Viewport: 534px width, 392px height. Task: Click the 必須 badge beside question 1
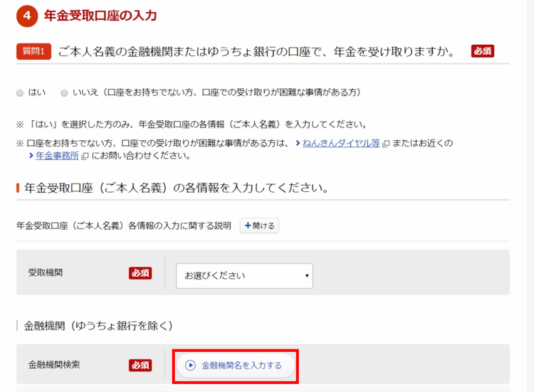coord(483,51)
